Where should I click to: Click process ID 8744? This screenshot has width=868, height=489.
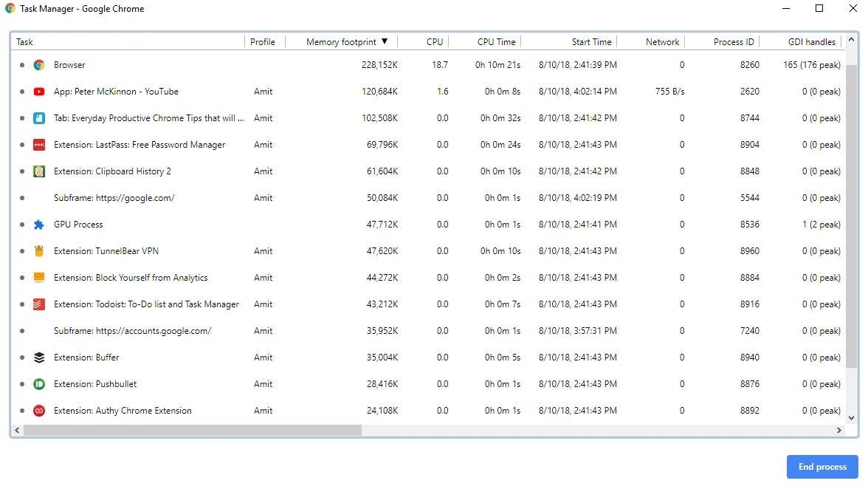point(750,118)
